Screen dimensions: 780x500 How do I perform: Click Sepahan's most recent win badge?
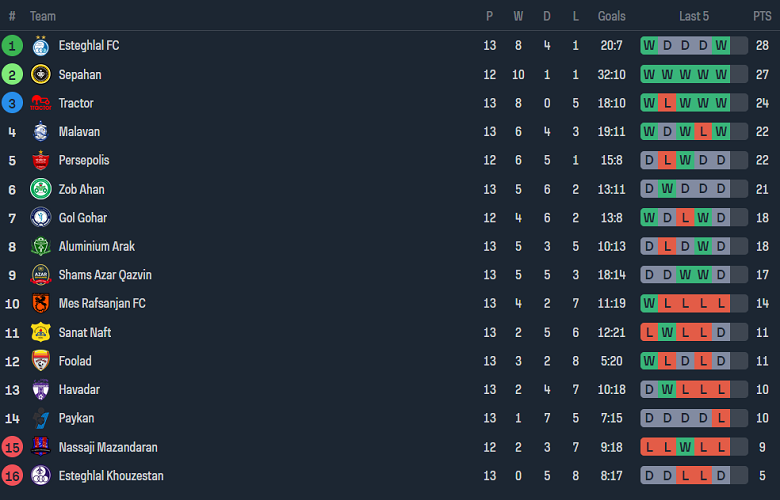click(721, 75)
